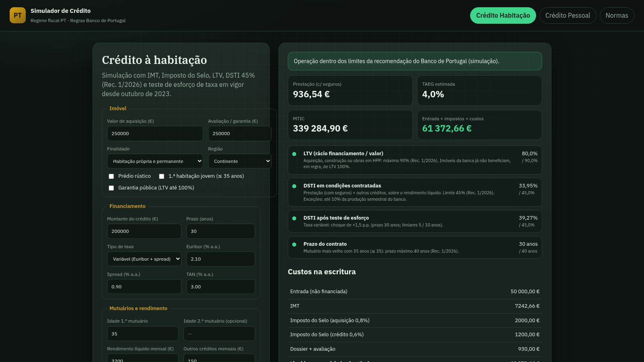Edit Idade 1.º mutuário field
This screenshot has width=644, height=362.
142,334
